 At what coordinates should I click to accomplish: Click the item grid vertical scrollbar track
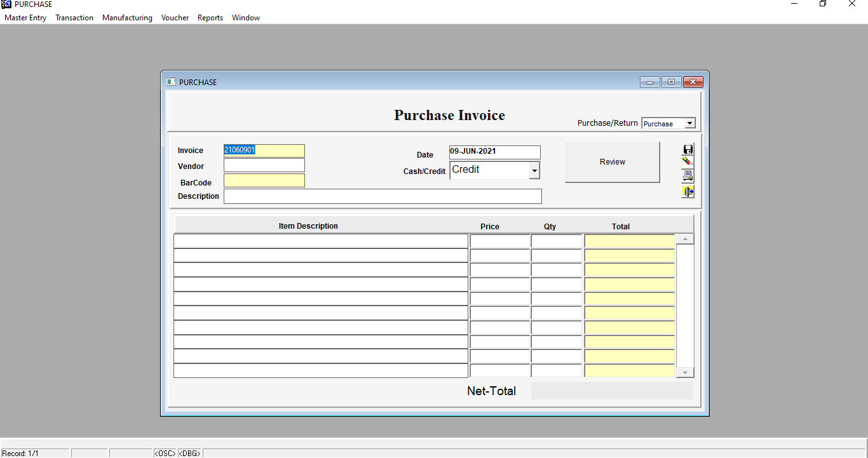[x=685, y=305]
